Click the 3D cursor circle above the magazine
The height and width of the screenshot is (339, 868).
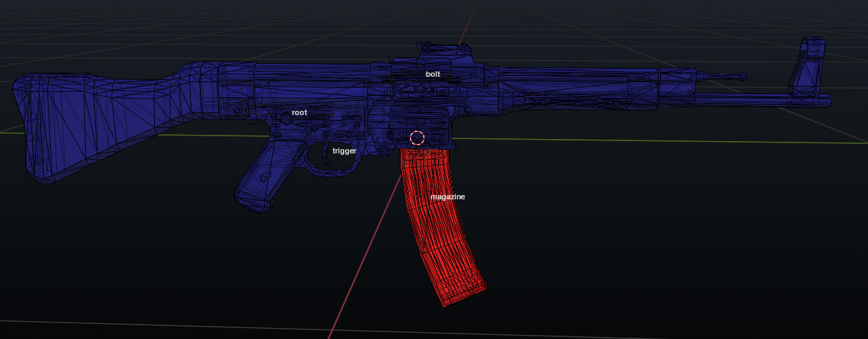tap(417, 138)
